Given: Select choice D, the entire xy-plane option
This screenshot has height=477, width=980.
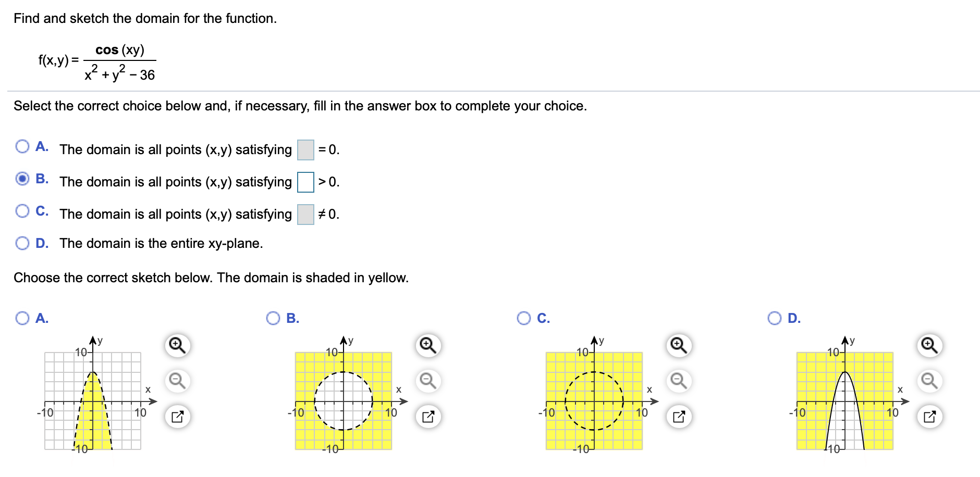Looking at the screenshot, I should click(x=22, y=243).
